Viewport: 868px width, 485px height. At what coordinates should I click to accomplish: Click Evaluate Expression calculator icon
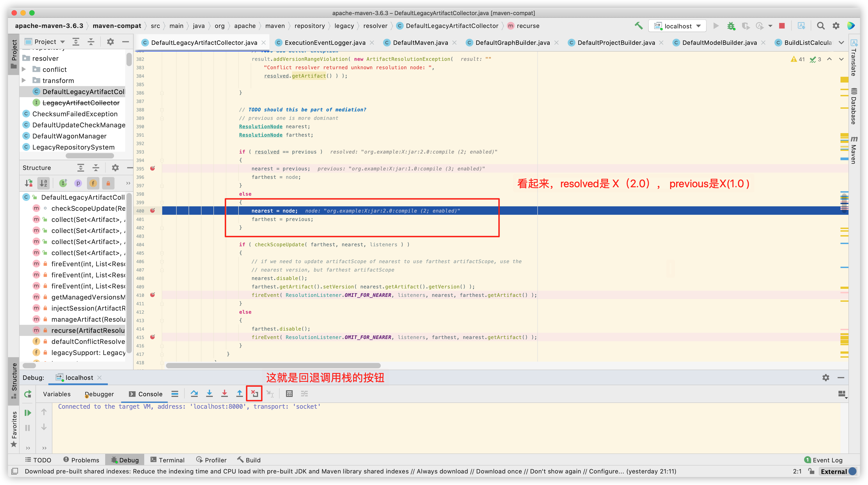click(x=289, y=393)
